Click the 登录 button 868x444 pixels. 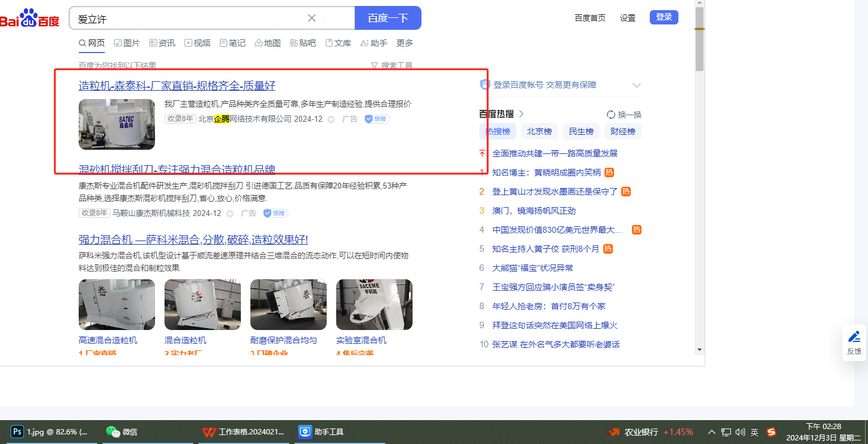click(664, 17)
